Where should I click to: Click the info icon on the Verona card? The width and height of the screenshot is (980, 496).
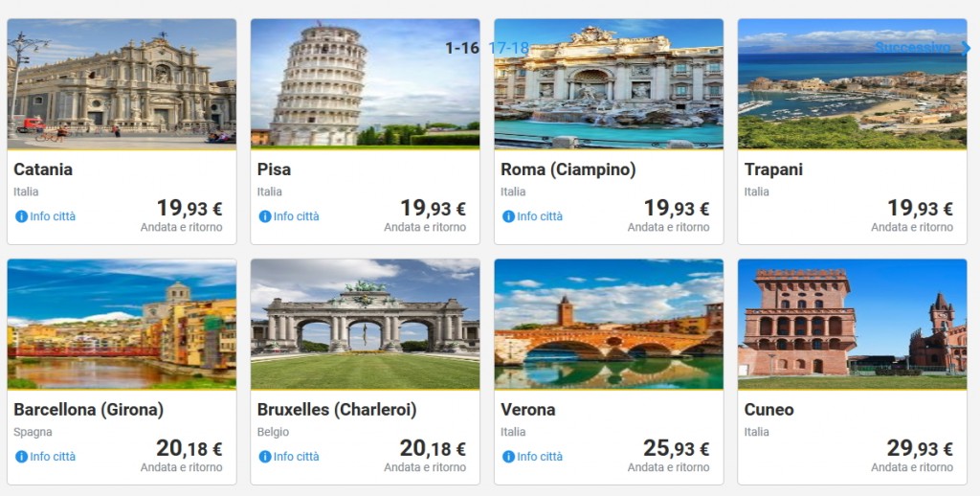(508, 457)
